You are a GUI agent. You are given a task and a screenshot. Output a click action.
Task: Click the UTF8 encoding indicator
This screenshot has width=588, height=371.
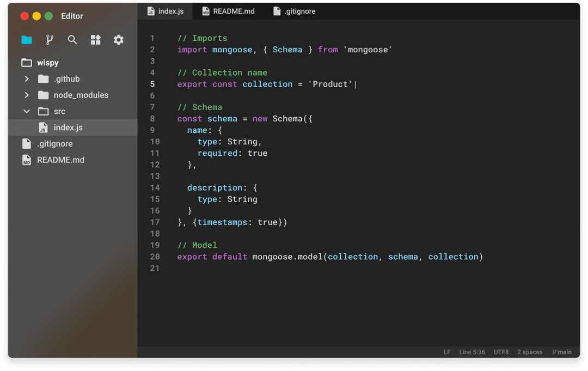501,352
